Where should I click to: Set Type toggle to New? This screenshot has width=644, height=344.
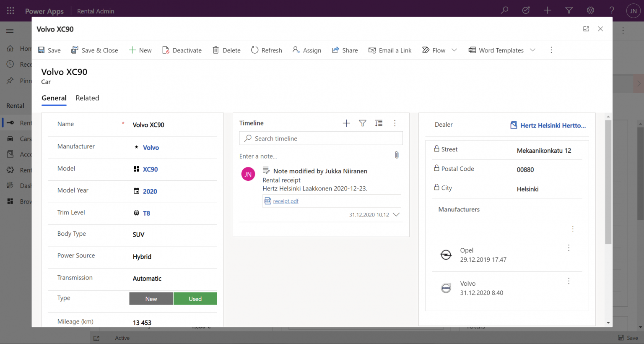pos(151,299)
